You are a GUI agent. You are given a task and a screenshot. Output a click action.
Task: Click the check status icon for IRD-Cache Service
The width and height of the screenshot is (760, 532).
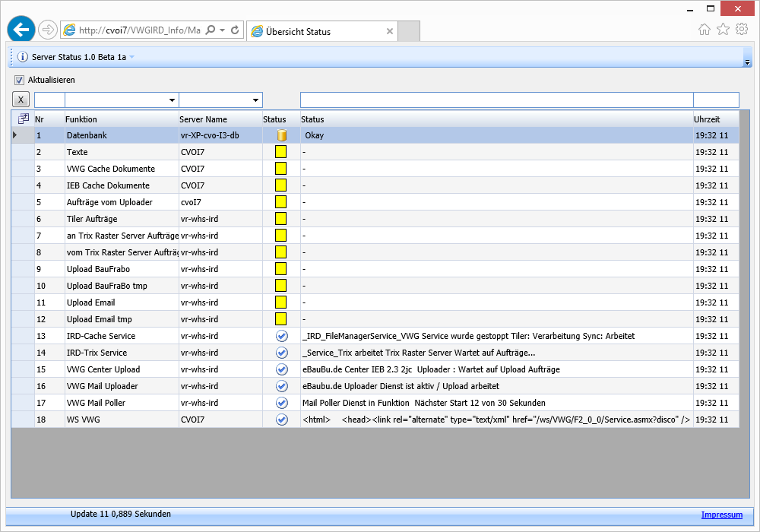pyautogui.click(x=282, y=336)
